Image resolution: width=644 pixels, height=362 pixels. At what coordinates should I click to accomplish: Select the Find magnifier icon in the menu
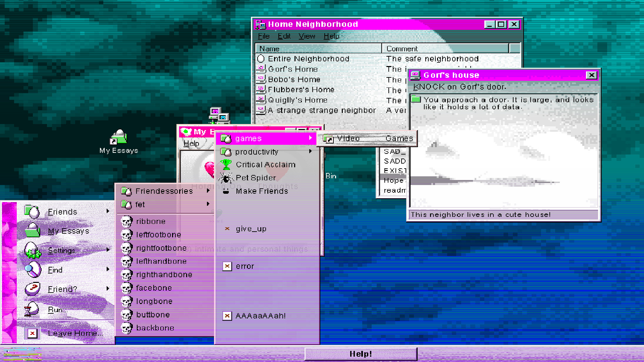[32, 270]
